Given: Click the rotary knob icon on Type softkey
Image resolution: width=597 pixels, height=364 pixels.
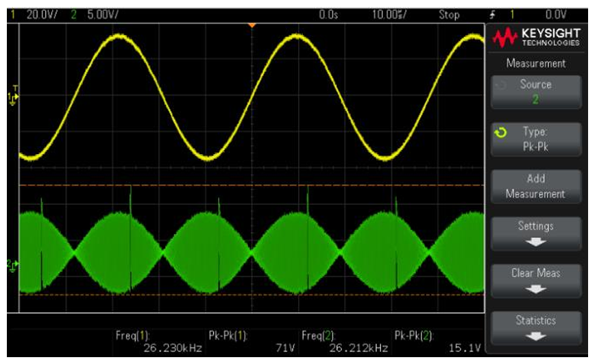Looking at the screenshot, I should (500, 132).
